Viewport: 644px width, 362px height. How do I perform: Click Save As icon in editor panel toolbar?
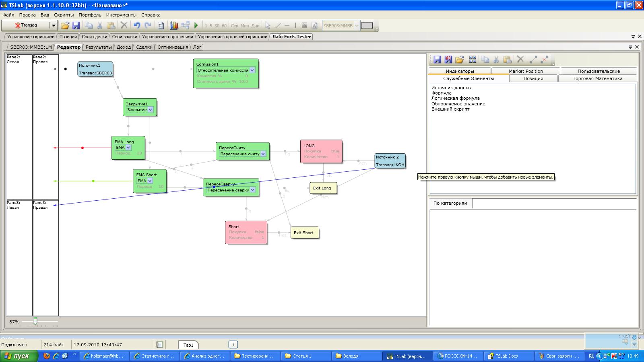448,60
